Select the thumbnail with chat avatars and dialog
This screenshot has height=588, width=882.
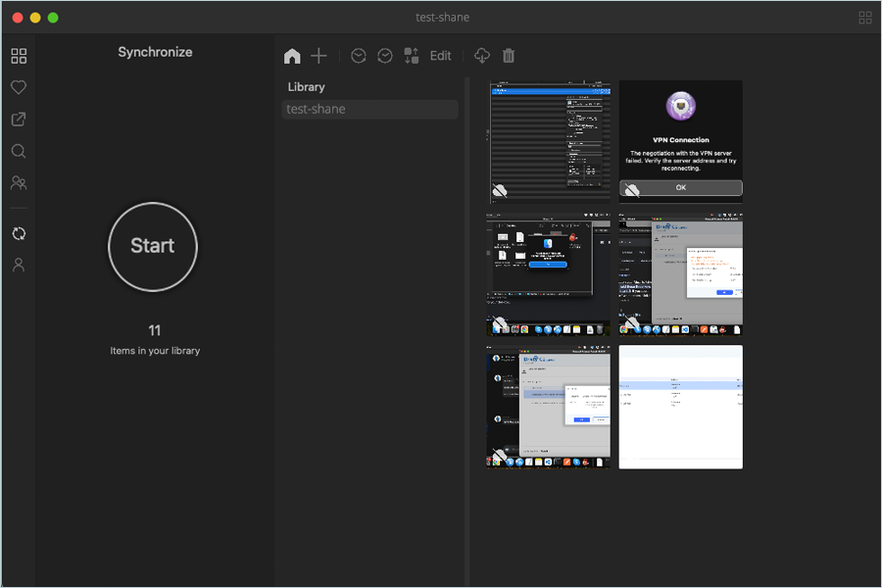[549, 407]
